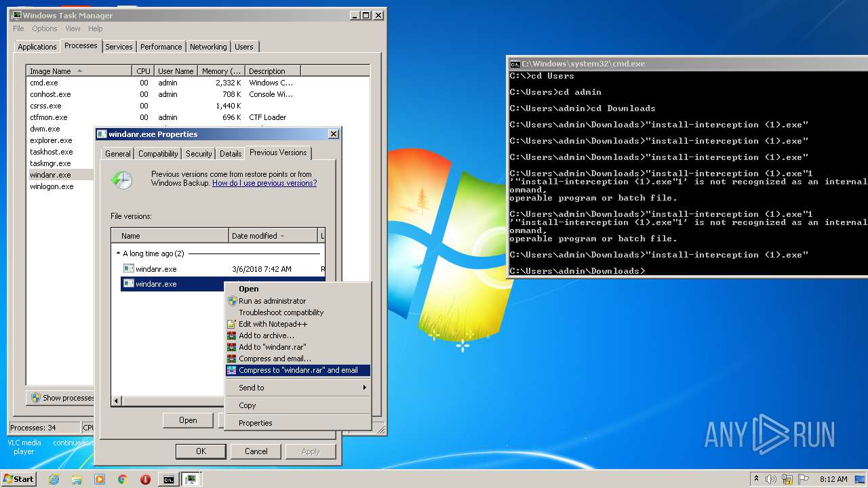Click WinRAR icon beside Add to "windanr.rar"
Screen dimensions: 868x488
coord(232,347)
